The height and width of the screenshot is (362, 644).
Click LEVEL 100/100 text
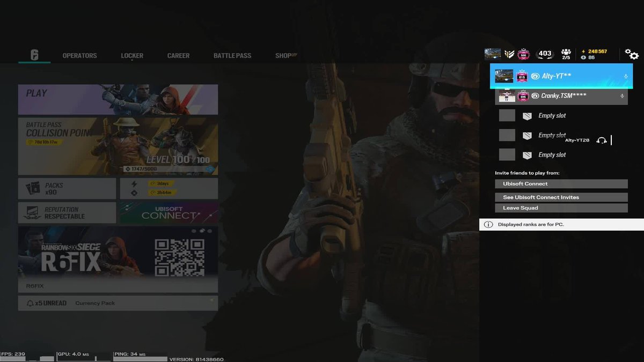tap(178, 160)
